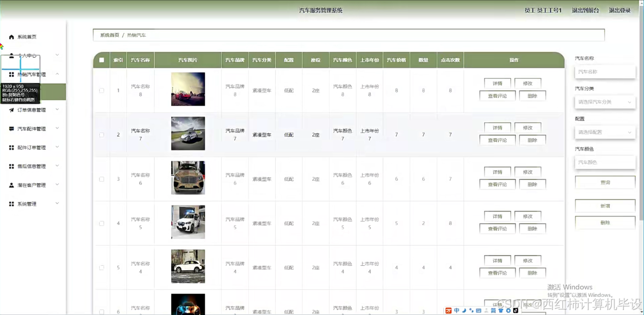Click 退出登录 in the top bar
This screenshot has height=315, width=644.
coord(620,10)
